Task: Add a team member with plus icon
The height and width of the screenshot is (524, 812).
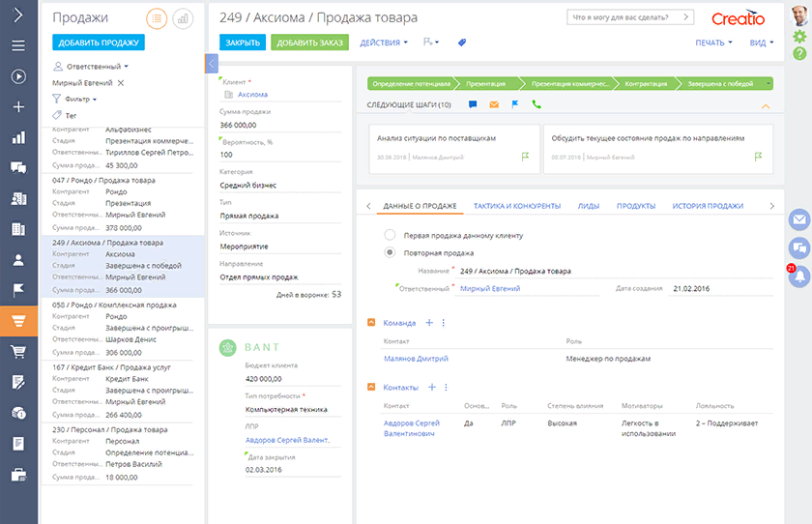Action: 429,323
